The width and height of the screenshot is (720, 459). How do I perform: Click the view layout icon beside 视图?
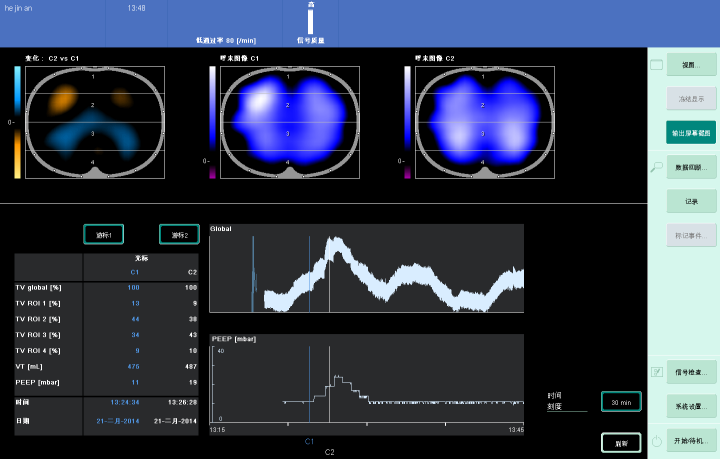pos(657,65)
